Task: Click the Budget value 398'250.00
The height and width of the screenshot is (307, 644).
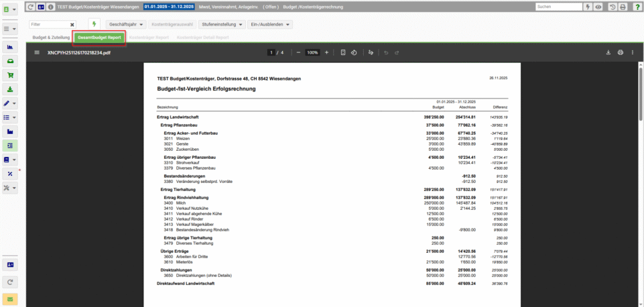Action: point(434,117)
